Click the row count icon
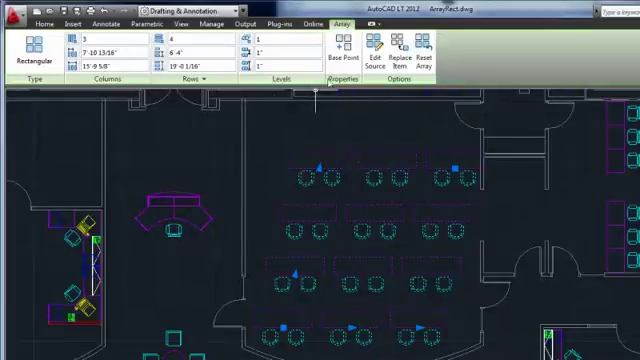The width and height of the screenshot is (640, 360). [x=159, y=39]
